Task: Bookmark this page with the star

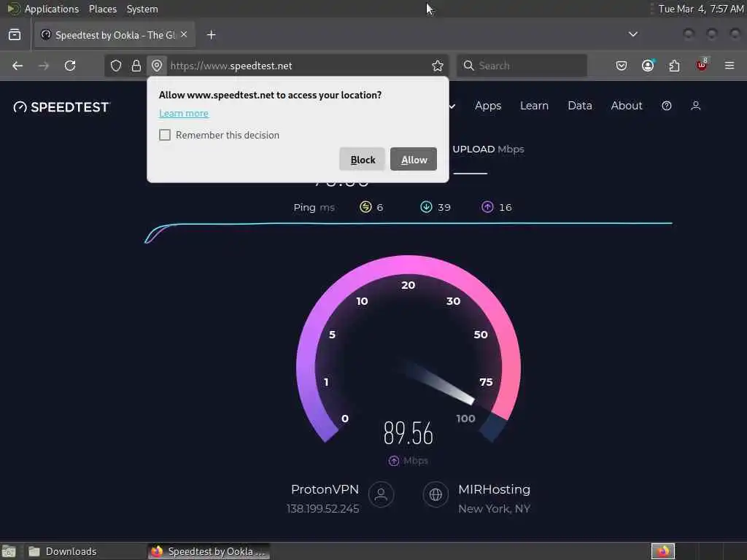Action: 438,66
